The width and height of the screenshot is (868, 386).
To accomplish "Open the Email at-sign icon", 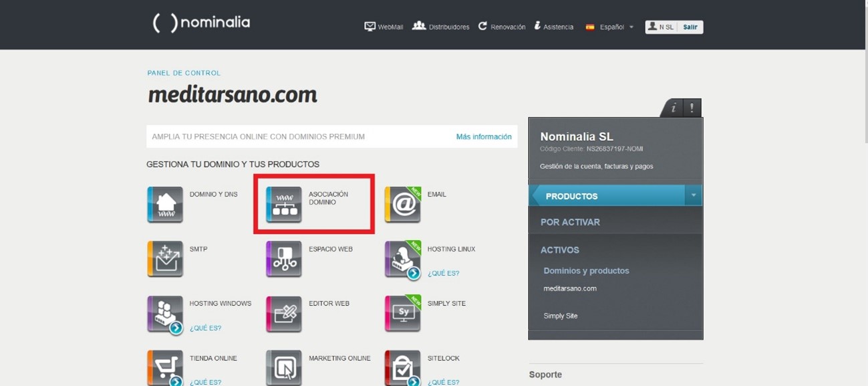I will click(402, 204).
